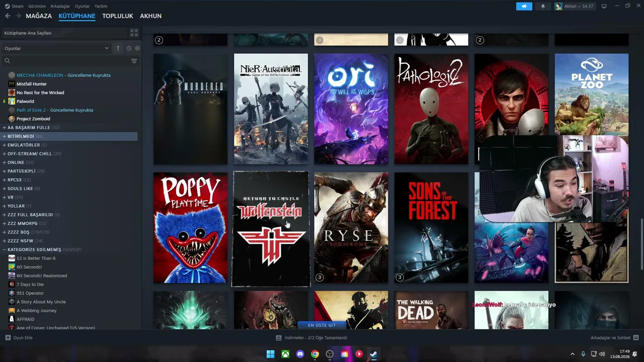Viewport: 644px width, 362px height.
Task: Filter ready-to-play games with the play icon
Action: (137, 48)
